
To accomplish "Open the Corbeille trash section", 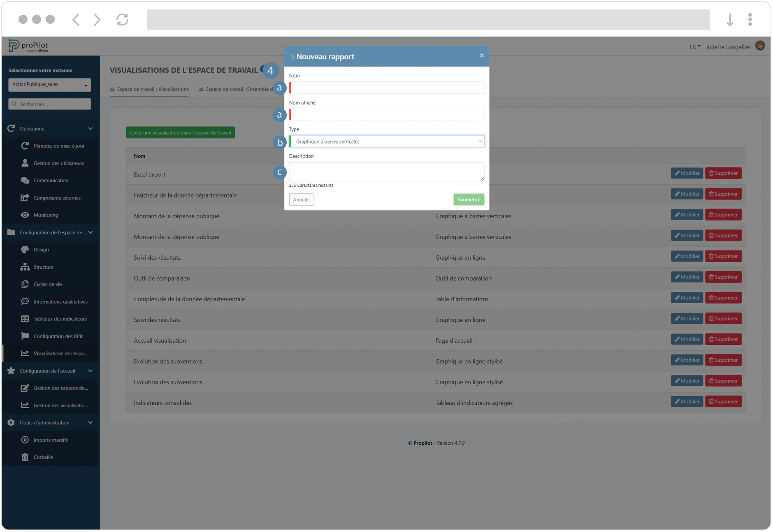I will click(43, 457).
